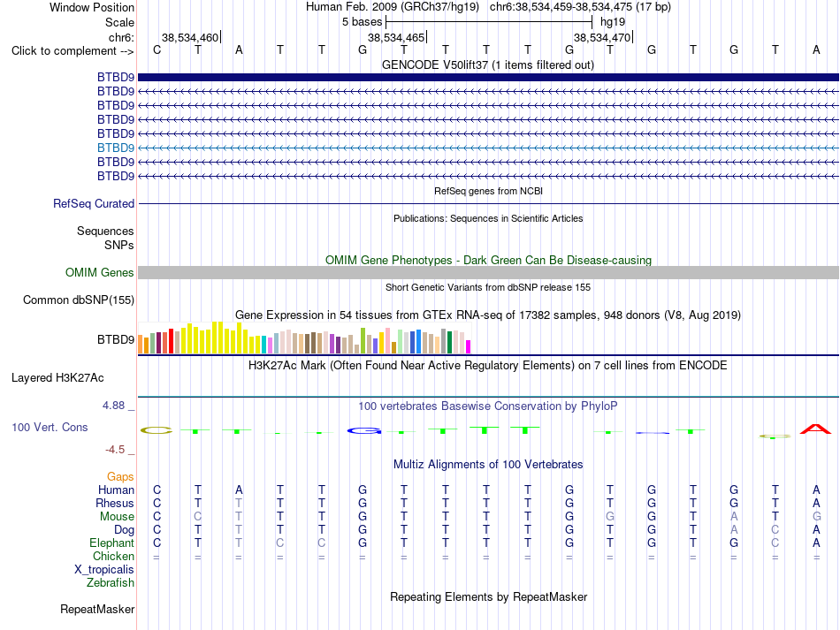Screen dimensions: 840x630
Task: Click the gray OMIM Genes bar
Action: pyautogui.click(x=488, y=272)
